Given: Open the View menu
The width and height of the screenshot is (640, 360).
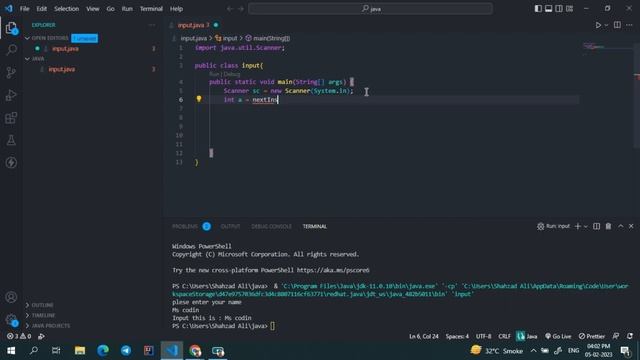Looking at the screenshot, I should (x=93, y=9).
